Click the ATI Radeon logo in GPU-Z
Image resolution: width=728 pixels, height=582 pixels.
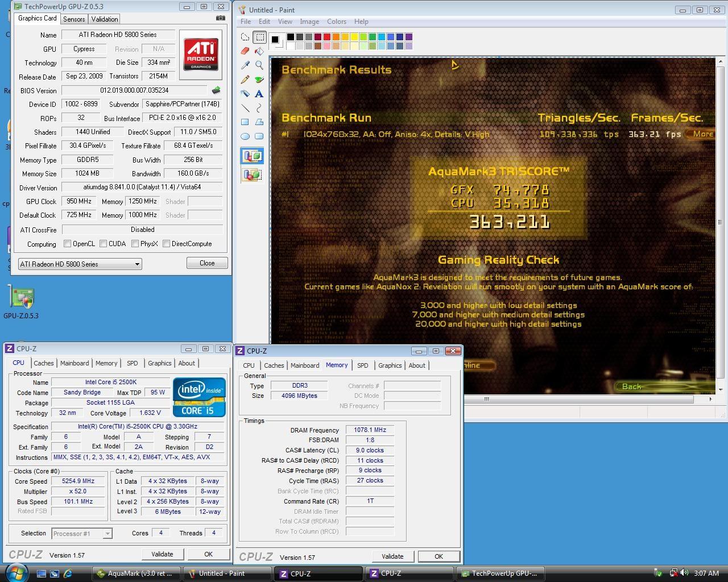coord(201,55)
